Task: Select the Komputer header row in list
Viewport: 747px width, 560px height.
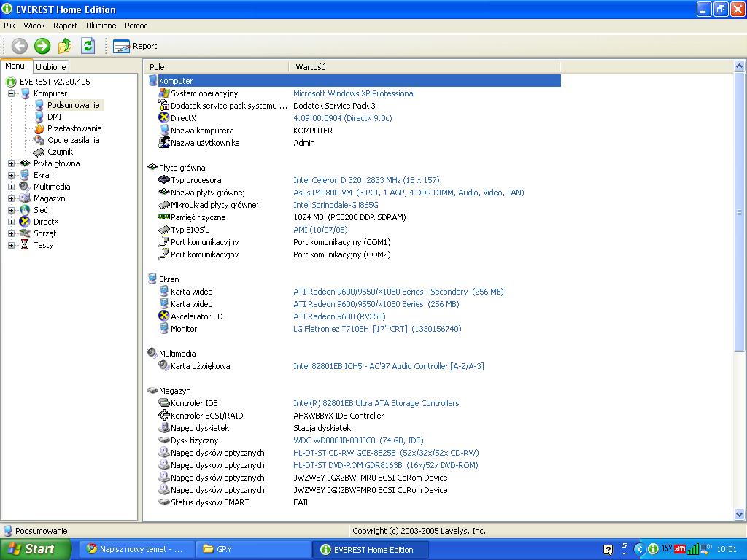Action: (x=354, y=81)
